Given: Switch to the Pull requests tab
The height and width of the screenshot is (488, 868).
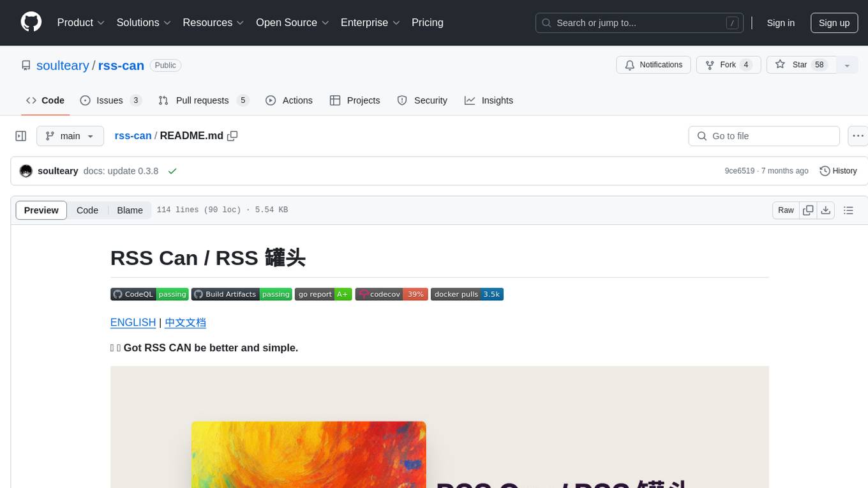Looking at the screenshot, I should 203,100.
